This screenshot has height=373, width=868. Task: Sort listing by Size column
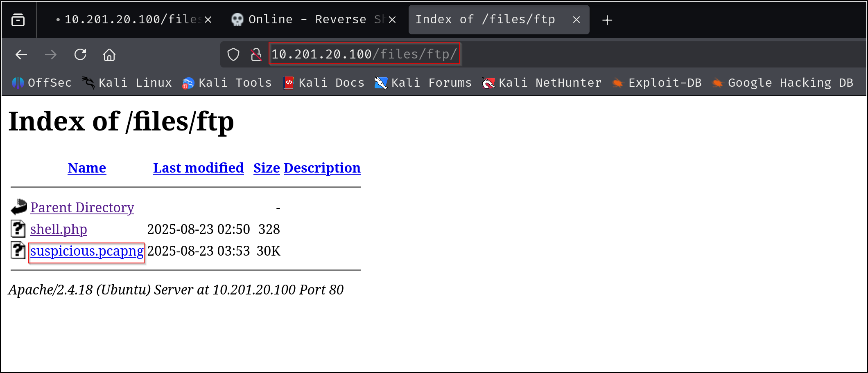tap(267, 168)
